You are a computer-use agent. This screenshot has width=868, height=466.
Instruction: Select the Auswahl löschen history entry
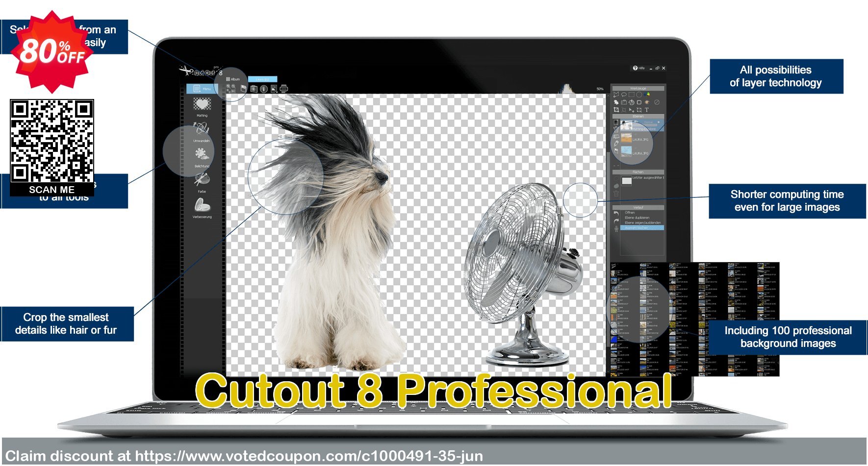[x=642, y=228]
